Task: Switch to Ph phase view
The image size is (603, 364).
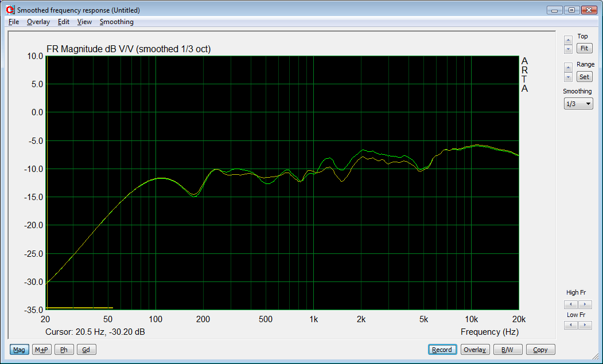Action: tap(64, 350)
